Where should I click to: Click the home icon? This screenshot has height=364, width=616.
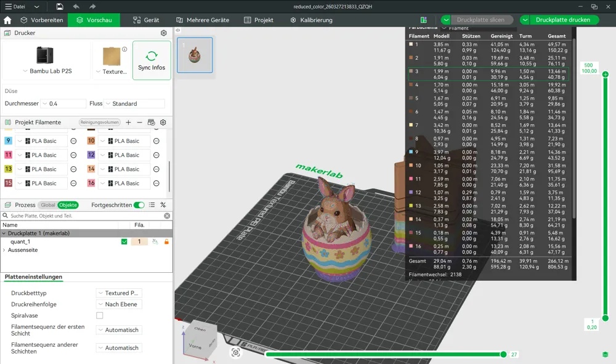7,20
